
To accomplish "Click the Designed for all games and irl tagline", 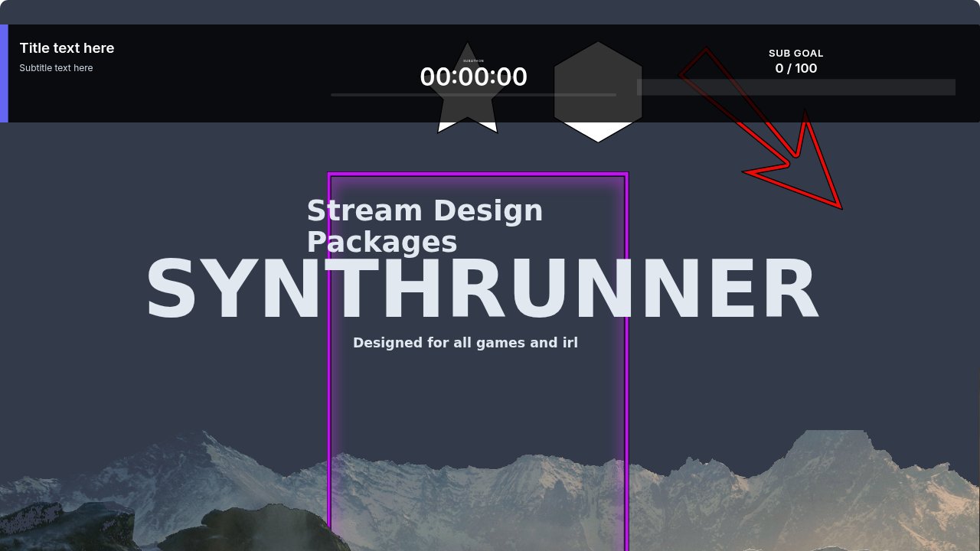I will (465, 343).
